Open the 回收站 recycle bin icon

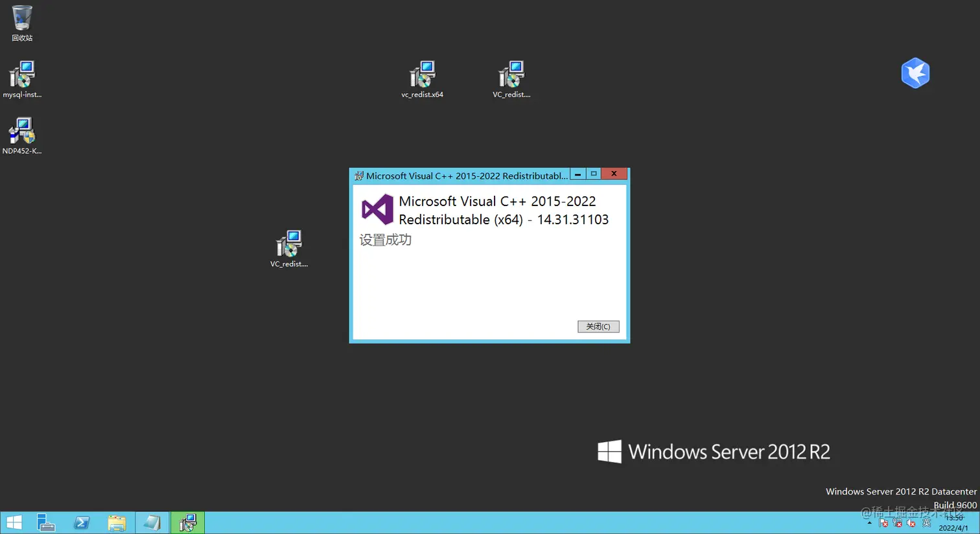[x=22, y=23]
